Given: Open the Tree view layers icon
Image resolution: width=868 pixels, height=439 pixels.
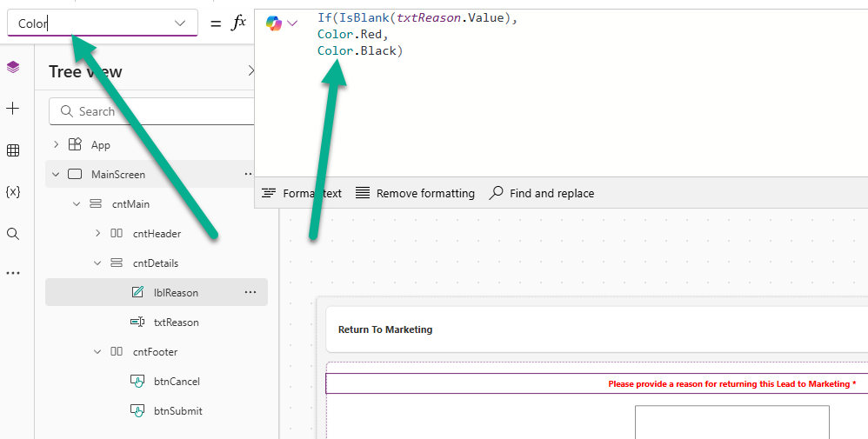Looking at the screenshot, I should 13,67.
